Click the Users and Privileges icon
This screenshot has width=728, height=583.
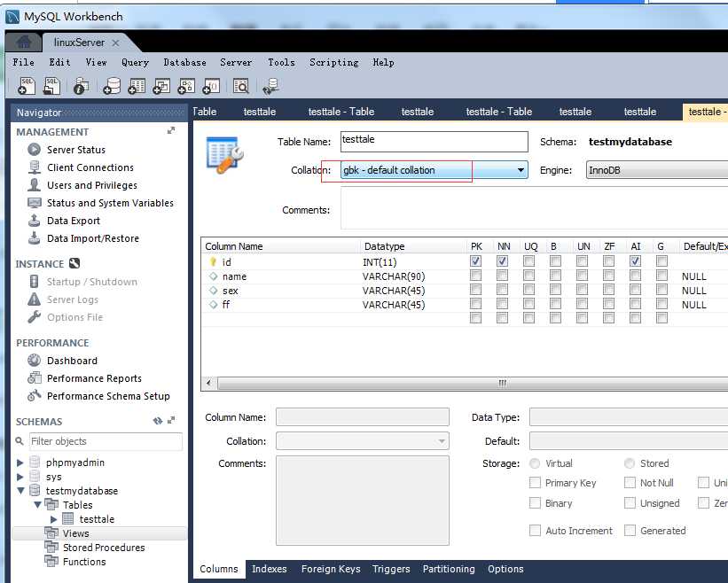coord(34,184)
